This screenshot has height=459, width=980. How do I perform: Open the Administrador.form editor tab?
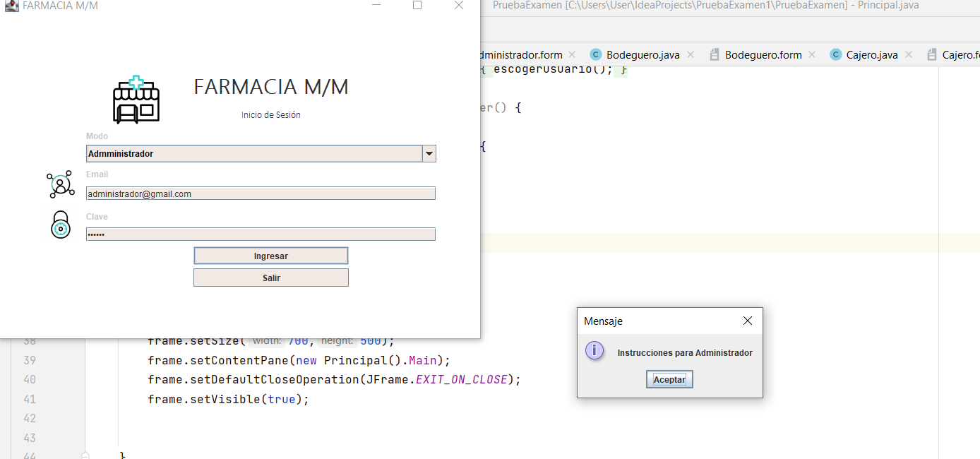click(521, 54)
